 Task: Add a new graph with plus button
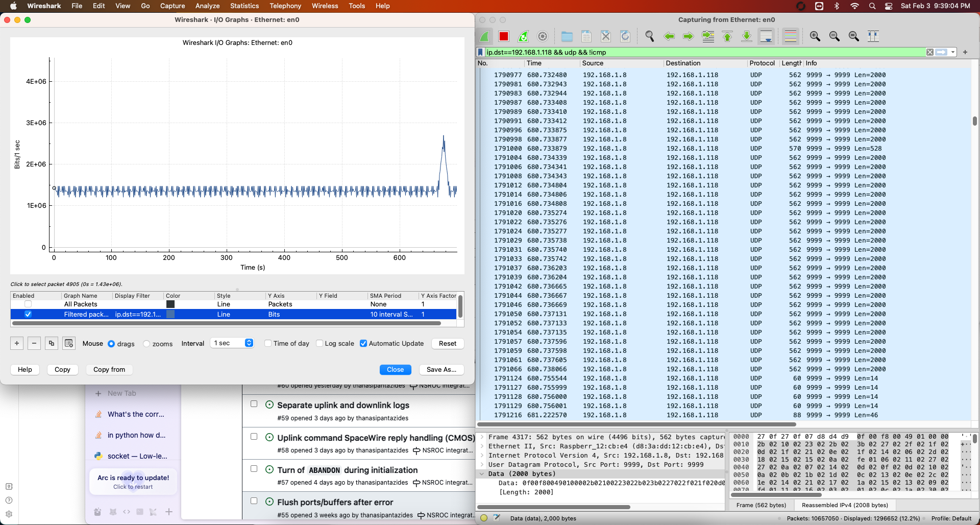click(x=17, y=343)
